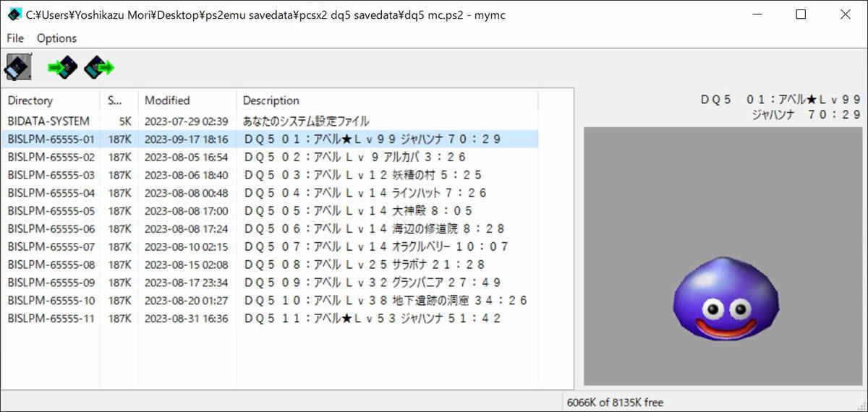868x412 pixels.
Task: Click description ending 妖精の村 ５：２５
Action: [363, 175]
